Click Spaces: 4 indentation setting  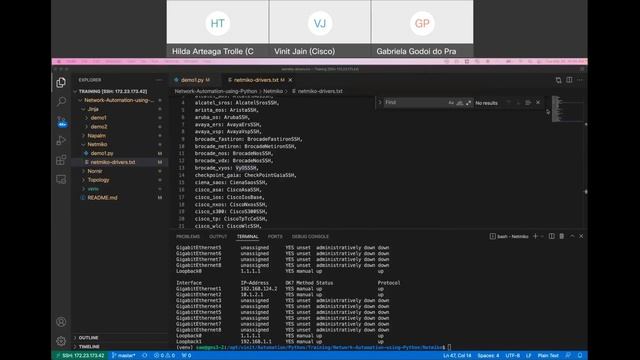point(488,356)
